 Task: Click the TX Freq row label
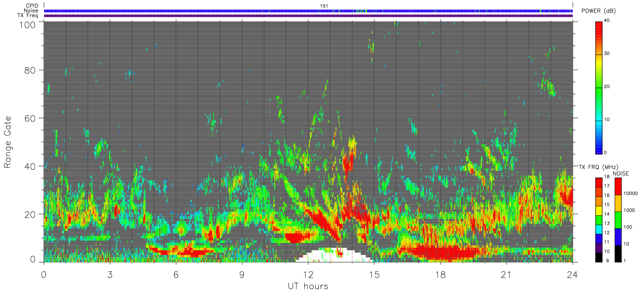tap(28, 15)
